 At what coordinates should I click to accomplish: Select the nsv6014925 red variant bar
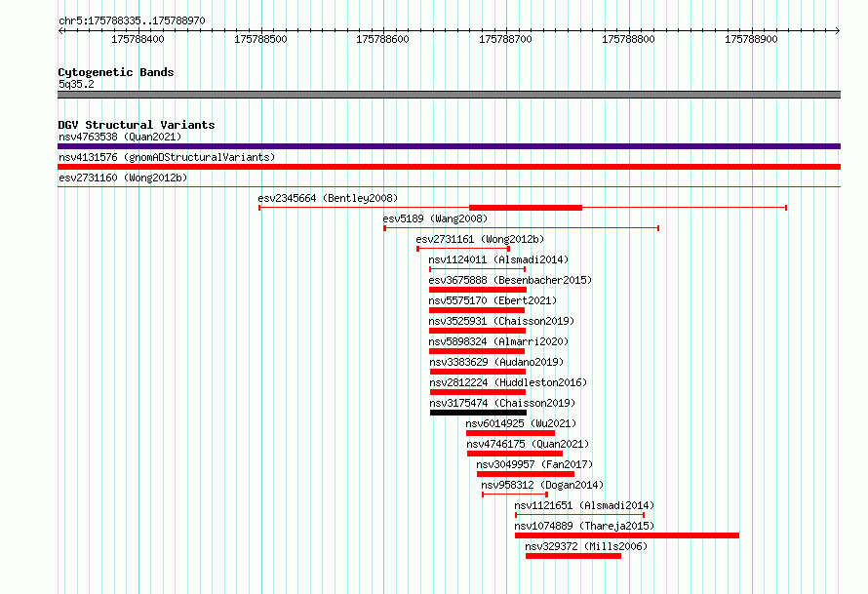point(510,433)
